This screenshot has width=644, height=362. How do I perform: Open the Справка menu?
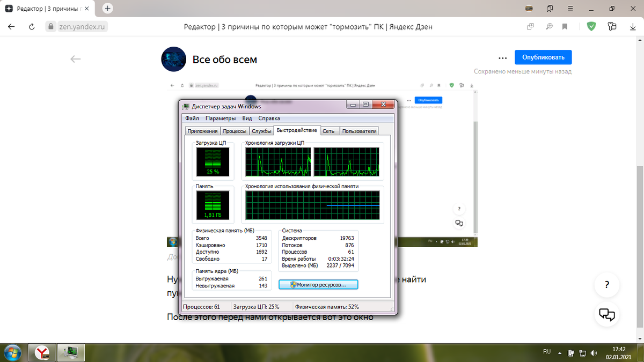(269, 118)
